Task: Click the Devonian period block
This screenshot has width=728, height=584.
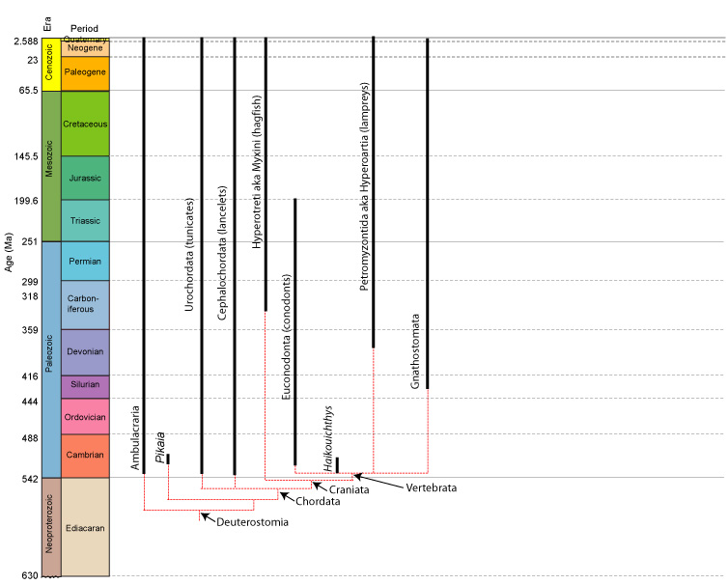Action: coord(85,352)
